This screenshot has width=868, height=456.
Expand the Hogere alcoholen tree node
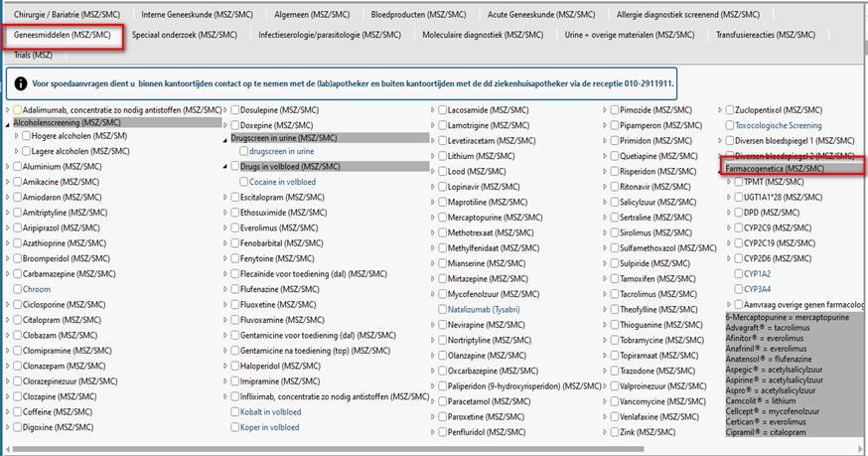click(17, 136)
